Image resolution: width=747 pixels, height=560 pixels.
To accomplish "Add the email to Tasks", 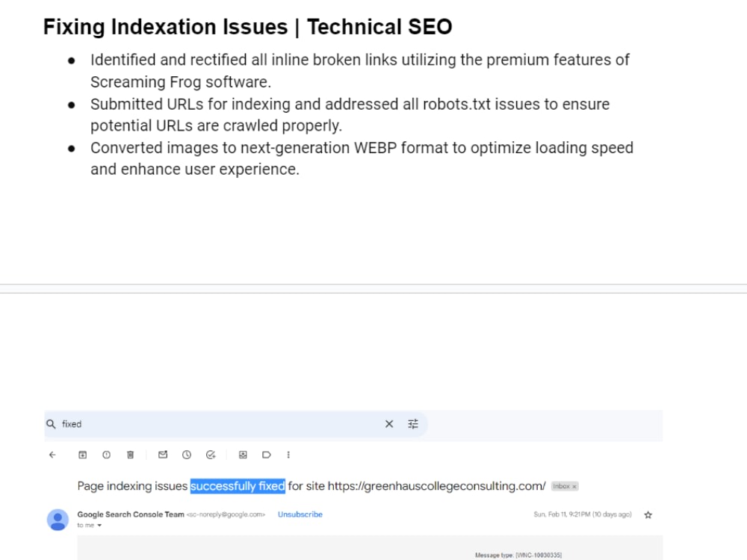I will coord(211,455).
